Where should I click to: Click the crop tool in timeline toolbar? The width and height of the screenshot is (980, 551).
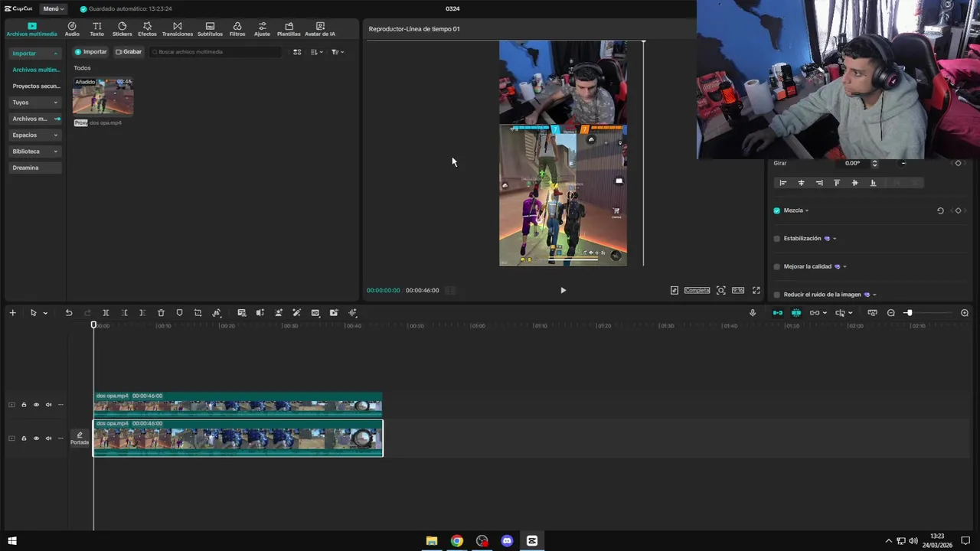[198, 313]
